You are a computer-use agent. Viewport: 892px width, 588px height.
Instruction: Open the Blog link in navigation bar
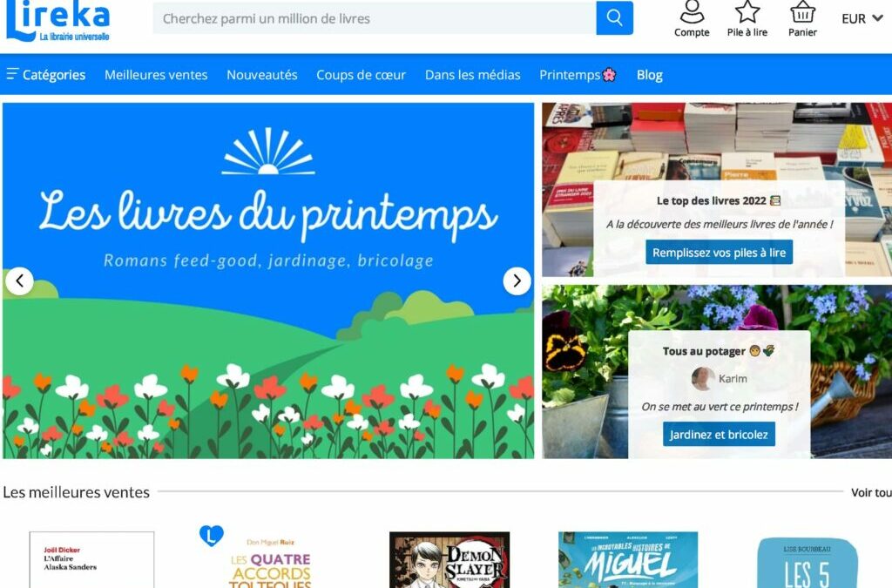click(x=649, y=75)
